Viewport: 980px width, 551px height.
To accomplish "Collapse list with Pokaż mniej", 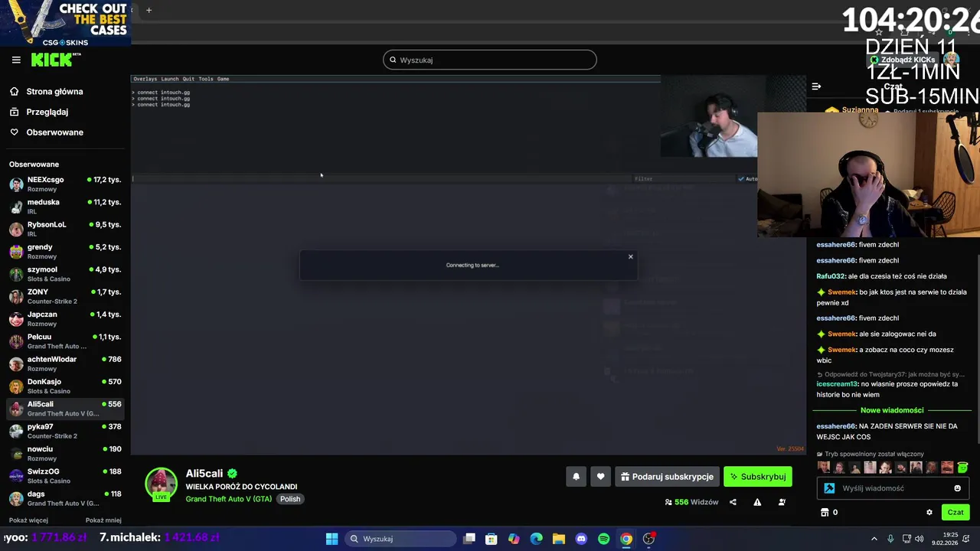I will pos(103,520).
